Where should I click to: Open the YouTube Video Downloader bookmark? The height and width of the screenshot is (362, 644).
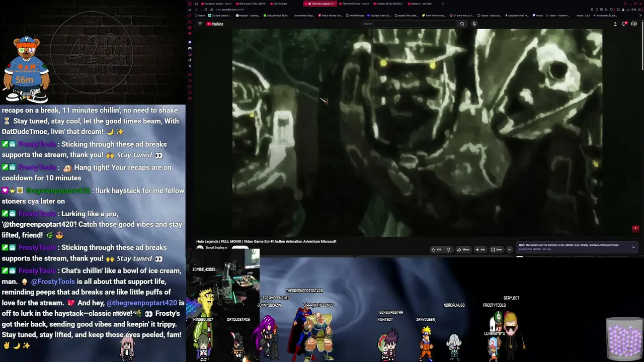point(379,16)
